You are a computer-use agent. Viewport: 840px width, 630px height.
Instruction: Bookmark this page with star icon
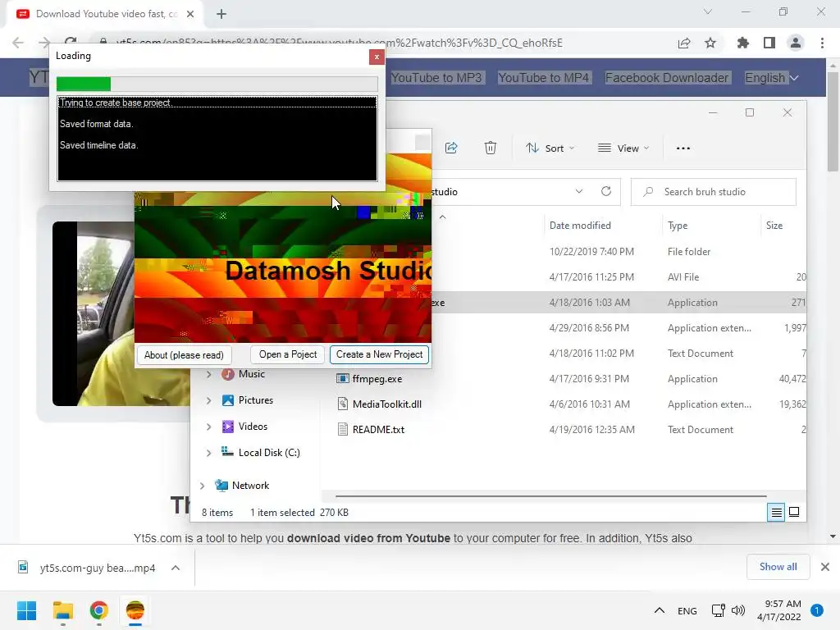click(x=710, y=43)
